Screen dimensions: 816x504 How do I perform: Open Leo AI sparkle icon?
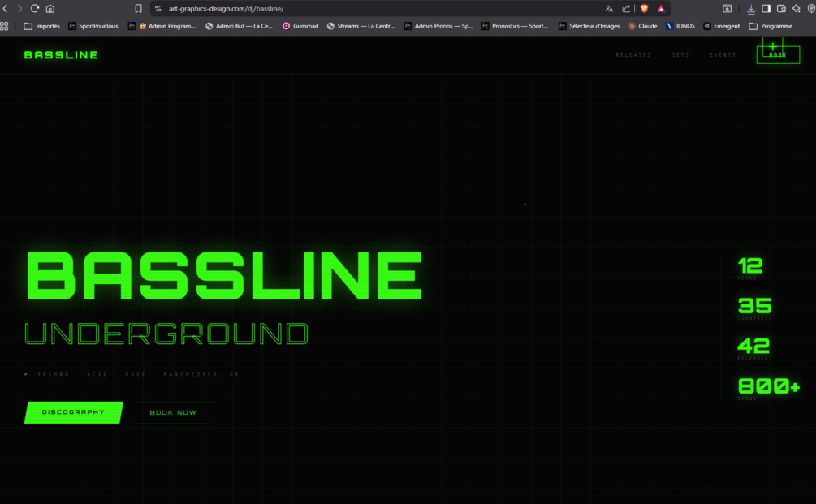tap(797, 8)
